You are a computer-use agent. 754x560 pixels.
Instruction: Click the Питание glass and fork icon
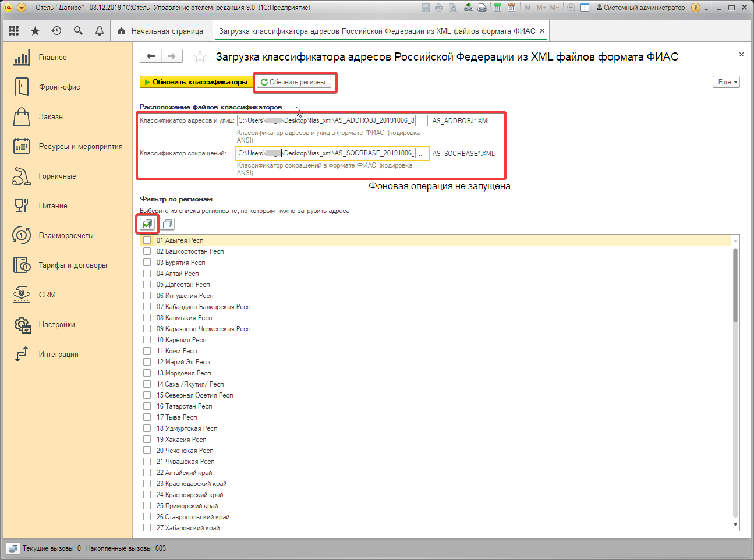(x=22, y=205)
